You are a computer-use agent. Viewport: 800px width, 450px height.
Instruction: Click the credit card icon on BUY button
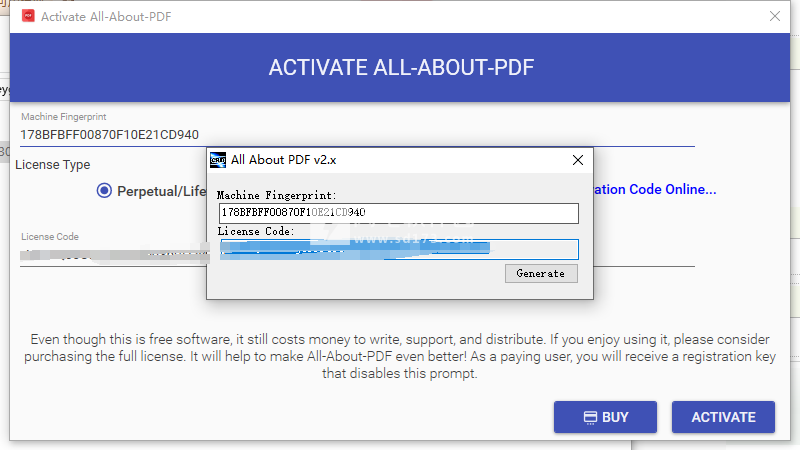590,417
